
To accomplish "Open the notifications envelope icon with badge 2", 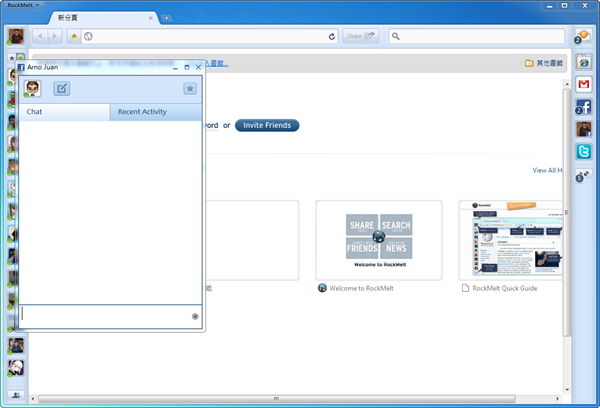I will [583, 37].
